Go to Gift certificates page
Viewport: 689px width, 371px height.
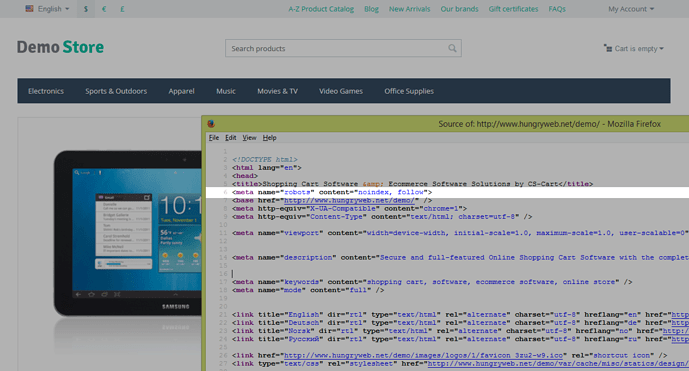click(513, 9)
